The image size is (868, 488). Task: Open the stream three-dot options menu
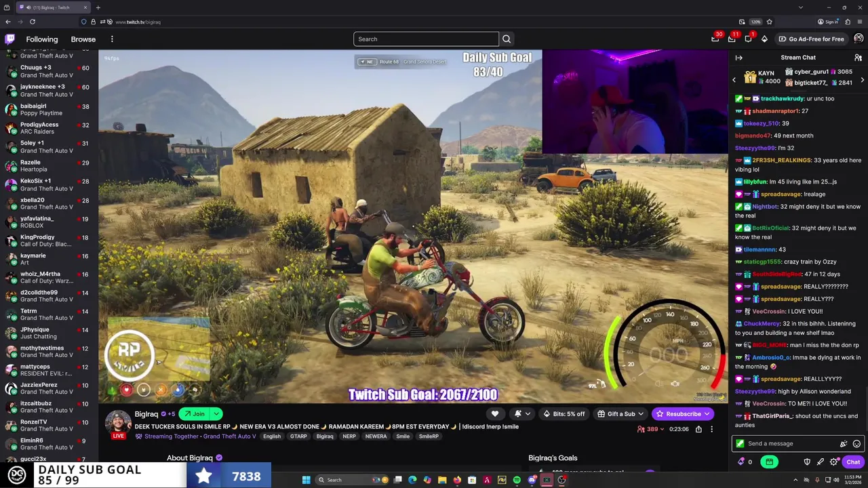tap(711, 429)
